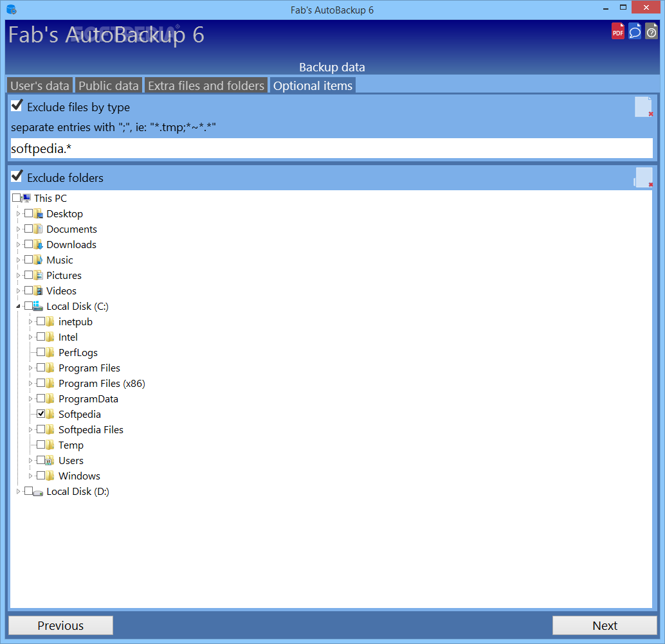Image resolution: width=665 pixels, height=644 pixels.
Task: Click the Temp folder icon
Action: 50,445
